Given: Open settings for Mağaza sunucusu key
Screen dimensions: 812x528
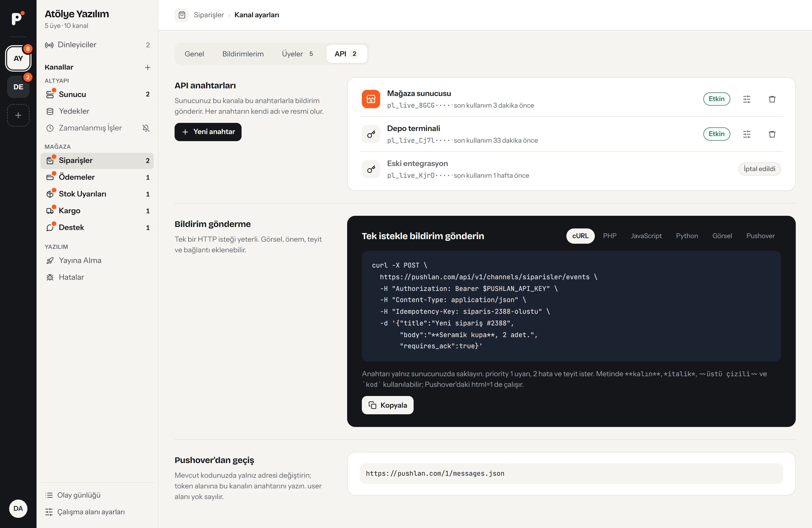Looking at the screenshot, I should point(747,99).
